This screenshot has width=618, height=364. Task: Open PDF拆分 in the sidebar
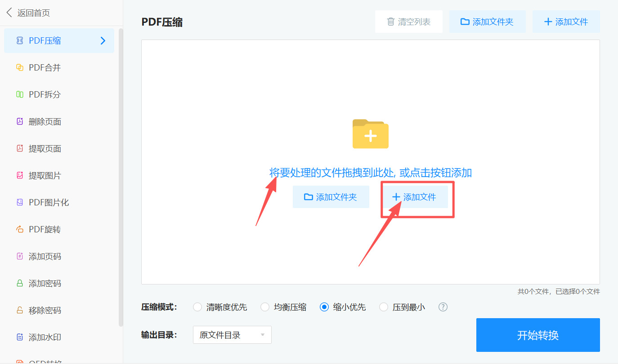click(x=59, y=94)
